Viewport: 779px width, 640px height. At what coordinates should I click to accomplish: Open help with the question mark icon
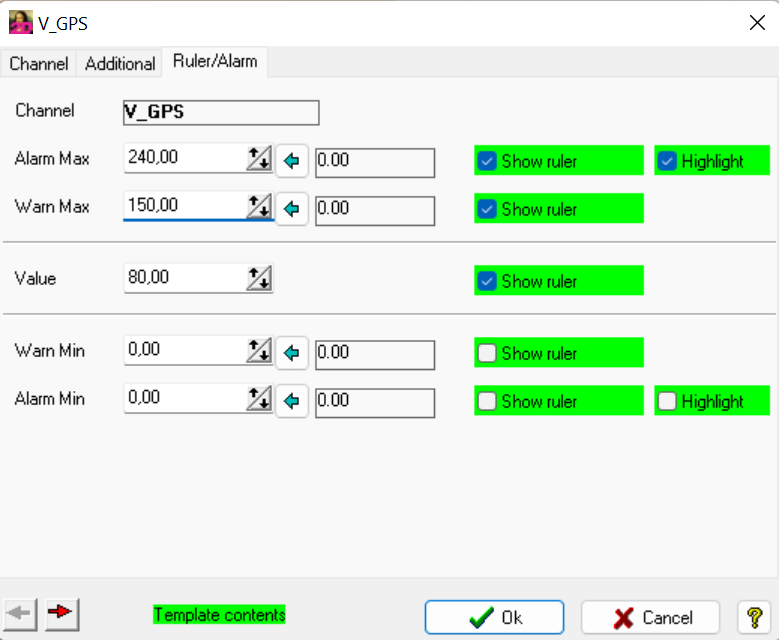coord(754,617)
